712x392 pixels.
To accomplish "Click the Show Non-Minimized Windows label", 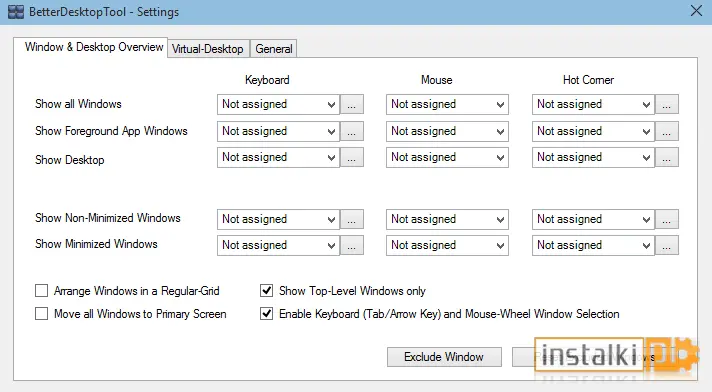I will click(108, 218).
